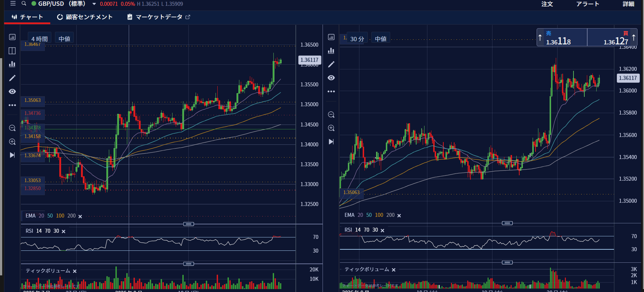Screen dimensions: 644x292
Task: Open right chart more options dots
Action: (331, 91)
